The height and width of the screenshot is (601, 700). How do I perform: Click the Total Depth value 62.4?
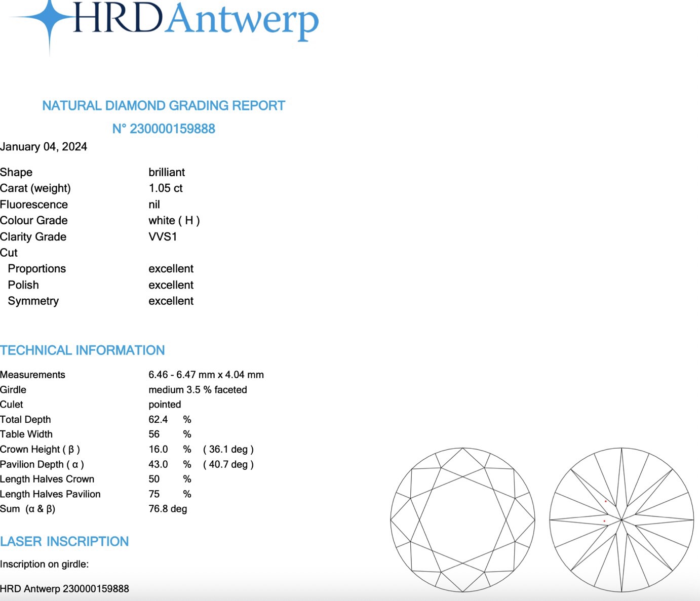click(158, 419)
